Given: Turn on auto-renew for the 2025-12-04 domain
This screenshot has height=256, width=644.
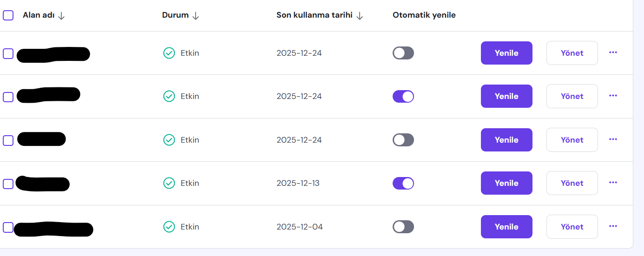Looking at the screenshot, I should click(x=403, y=227).
